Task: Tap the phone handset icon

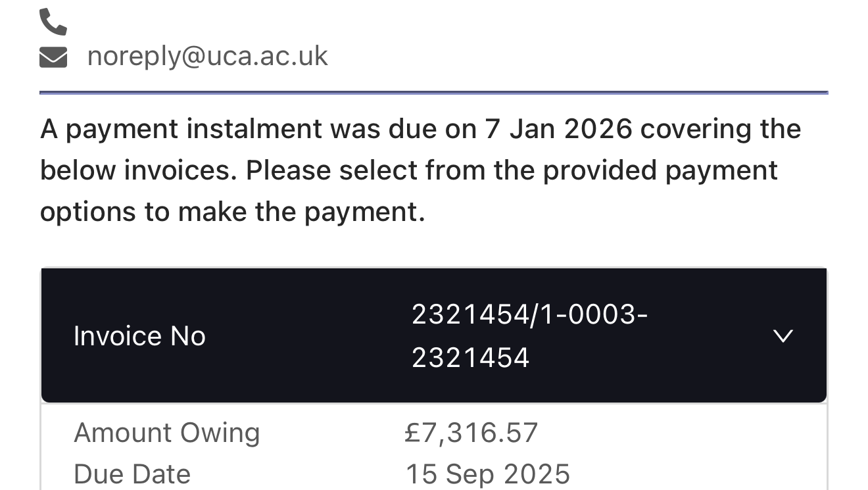Action: 53,22
